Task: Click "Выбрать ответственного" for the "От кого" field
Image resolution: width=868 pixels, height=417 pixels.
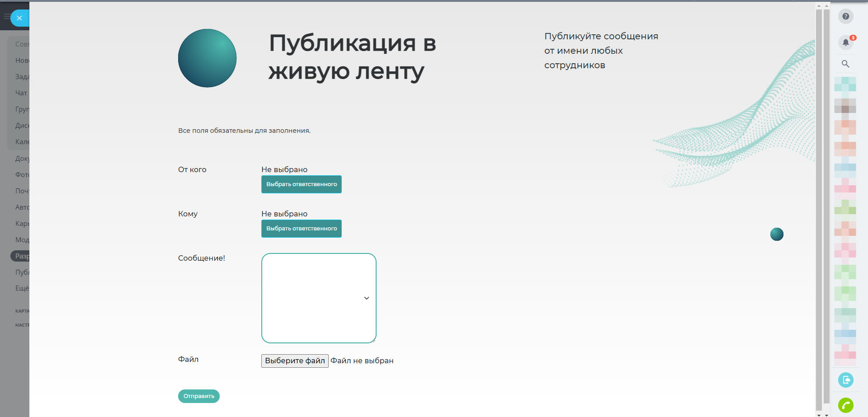Action: click(x=302, y=184)
